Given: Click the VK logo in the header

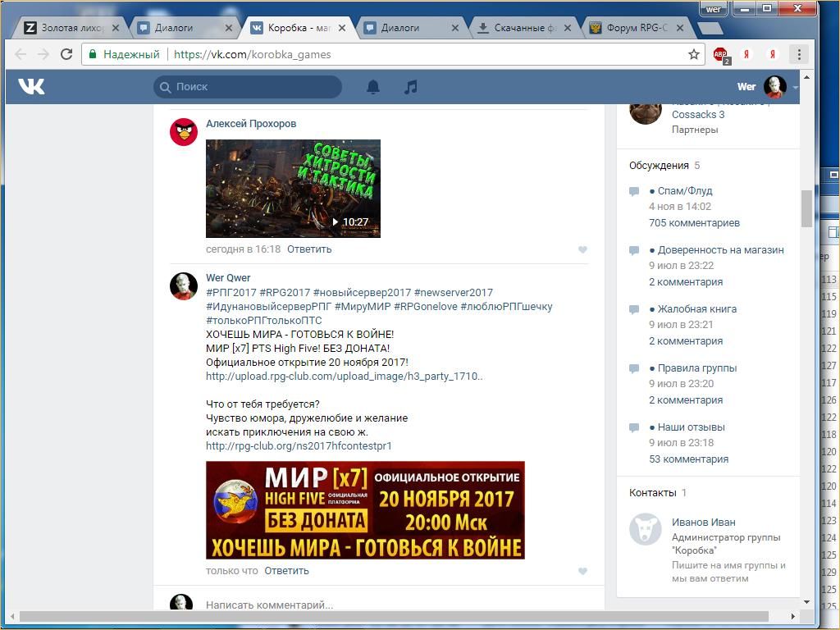Looking at the screenshot, I should [x=31, y=86].
